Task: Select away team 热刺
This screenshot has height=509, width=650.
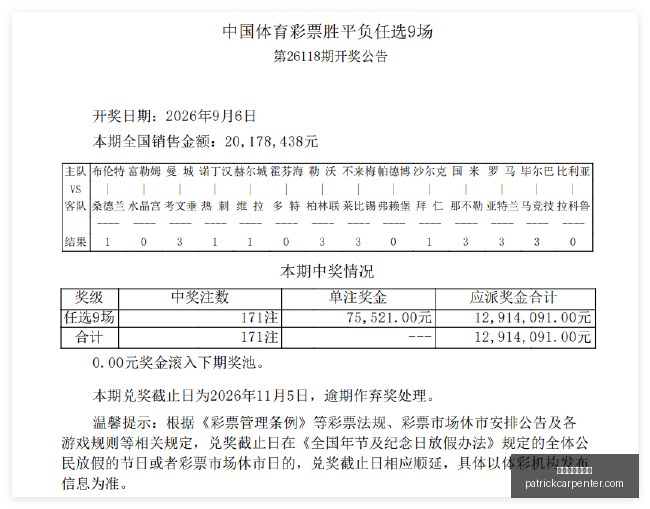Action: point(215,206)
